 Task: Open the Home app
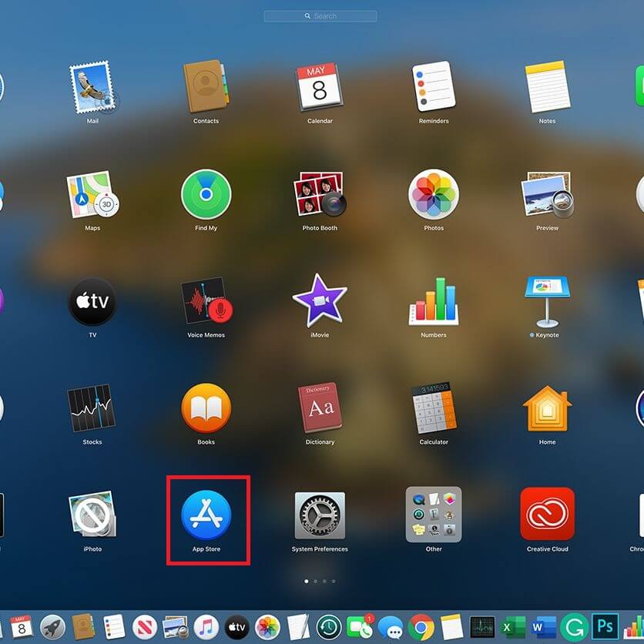pyautogui.click(x=548, y=408)
